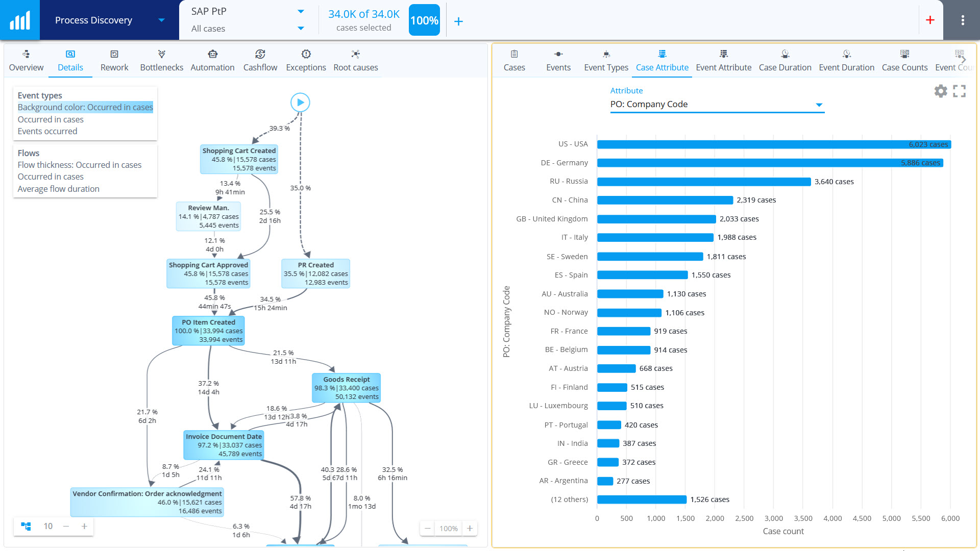Viewport: 980px width, 551px height.
Task: Open the PO: Company Code attribute dropdown
Action: click(717, 104)
